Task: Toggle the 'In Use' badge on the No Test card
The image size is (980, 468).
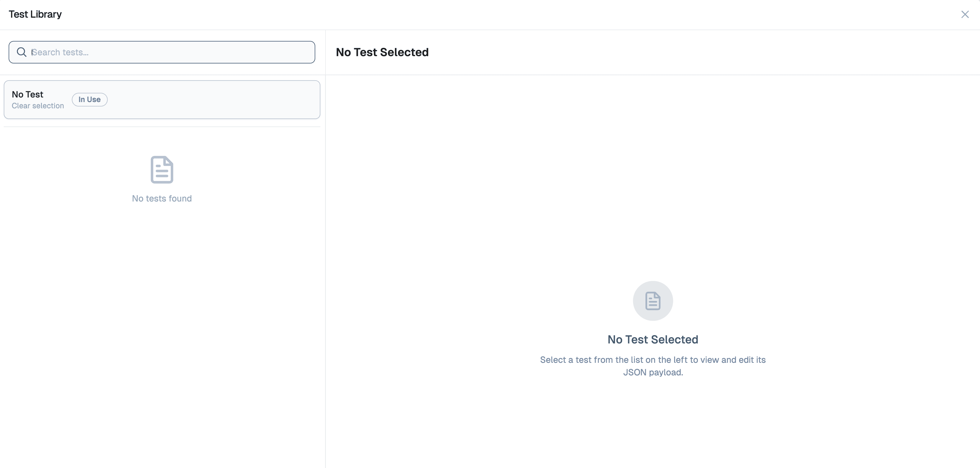Action: pyautogui.click(x=89, y=99)
